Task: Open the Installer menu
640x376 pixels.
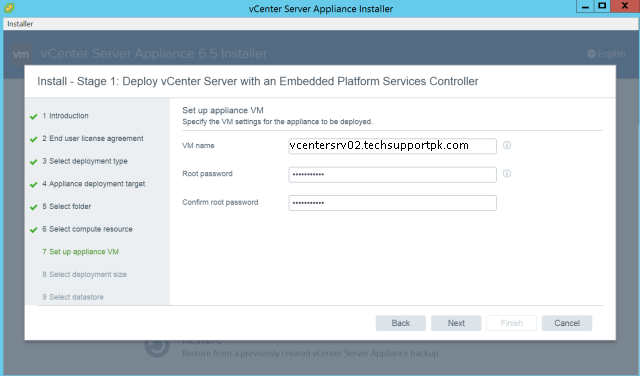Action: pos(20,24)
